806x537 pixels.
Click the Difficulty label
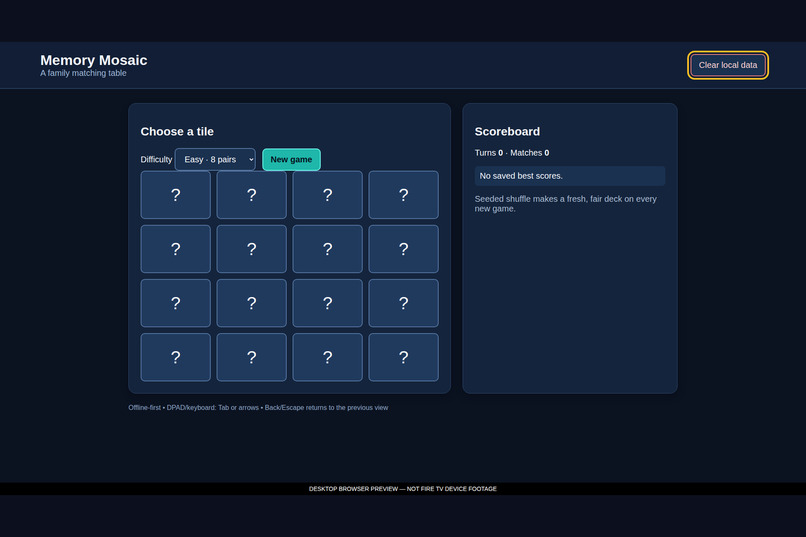point(156,159)
